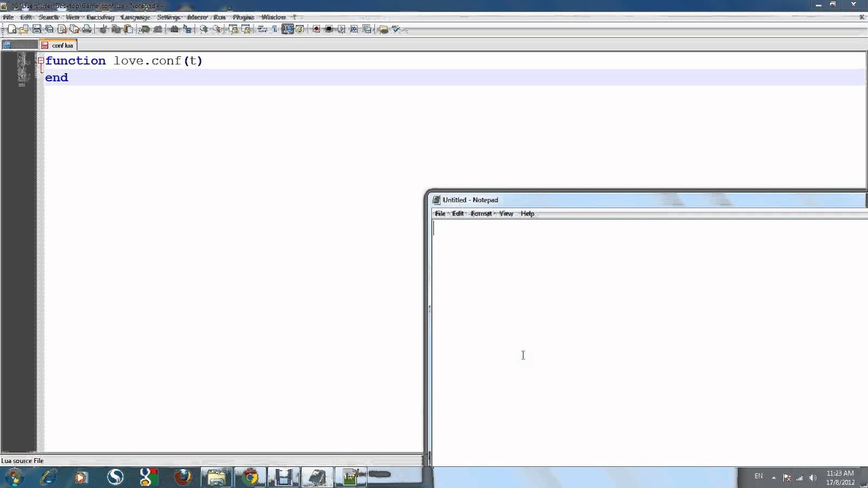Toggle the Show Indent Guide icon
This screenshot has height=488, width=868.
click(287, 29)
